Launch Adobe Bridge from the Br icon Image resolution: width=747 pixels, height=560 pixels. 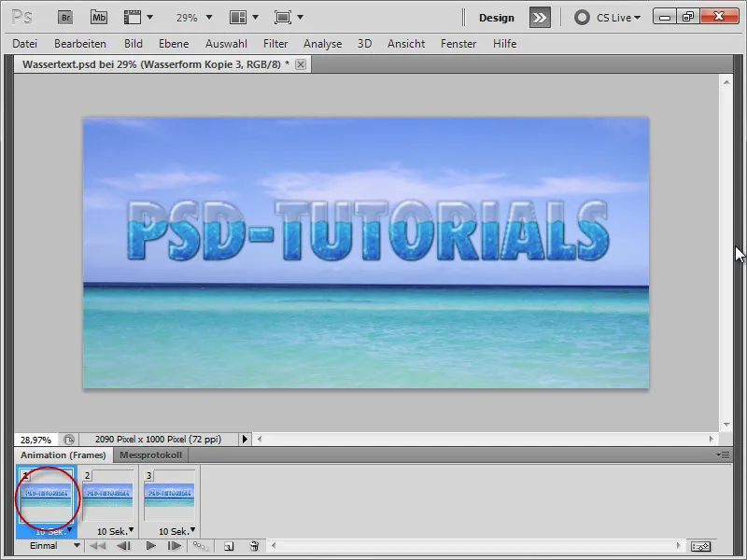pyautogui.click(x=65, y=18)
